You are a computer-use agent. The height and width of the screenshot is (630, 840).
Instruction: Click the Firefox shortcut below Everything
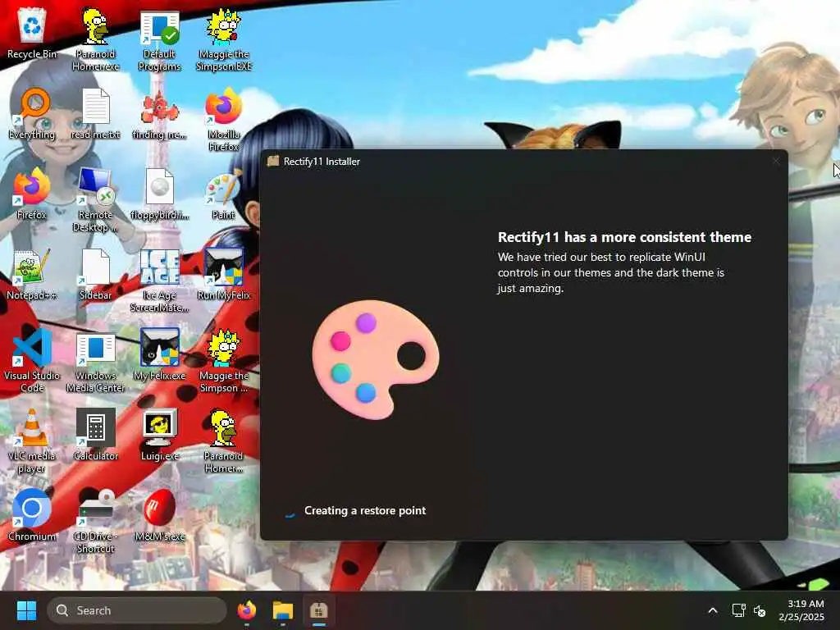32,194
